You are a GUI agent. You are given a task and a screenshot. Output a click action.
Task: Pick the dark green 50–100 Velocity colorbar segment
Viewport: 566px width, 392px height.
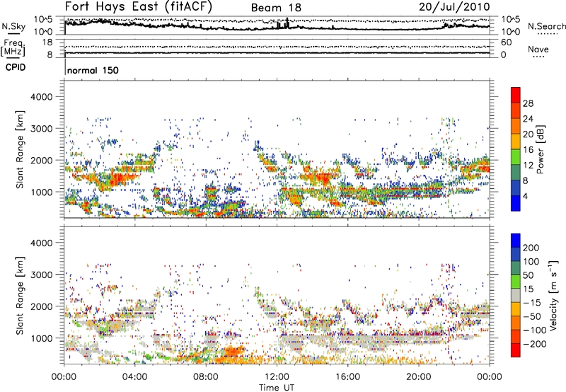tap(516, 268)
